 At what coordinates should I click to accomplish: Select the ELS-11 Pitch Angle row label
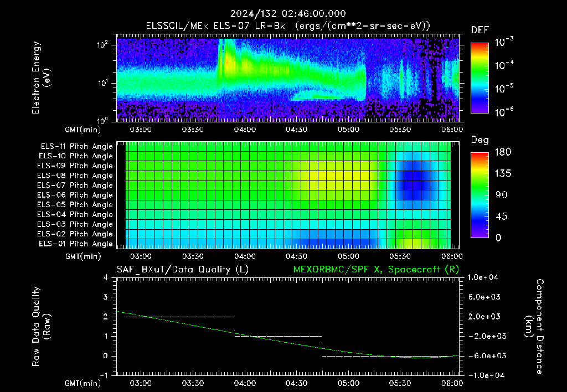76,147
